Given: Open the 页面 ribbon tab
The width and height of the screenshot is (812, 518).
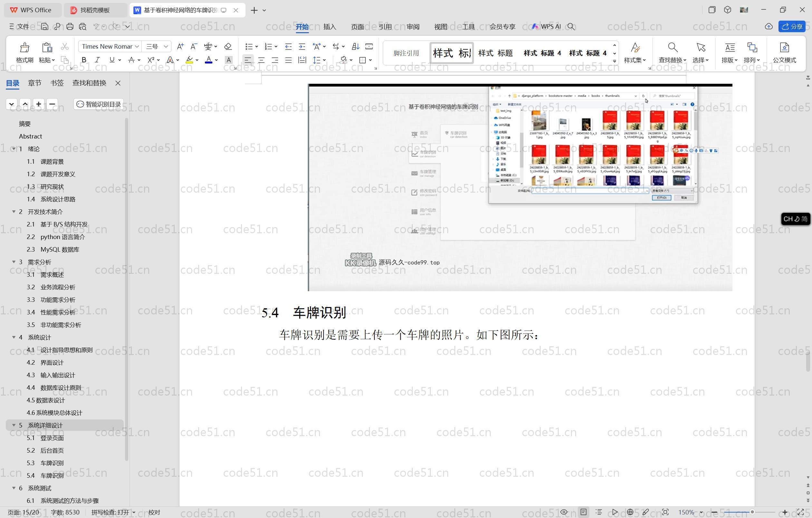Looking at the screenshot, I should 357,27.
